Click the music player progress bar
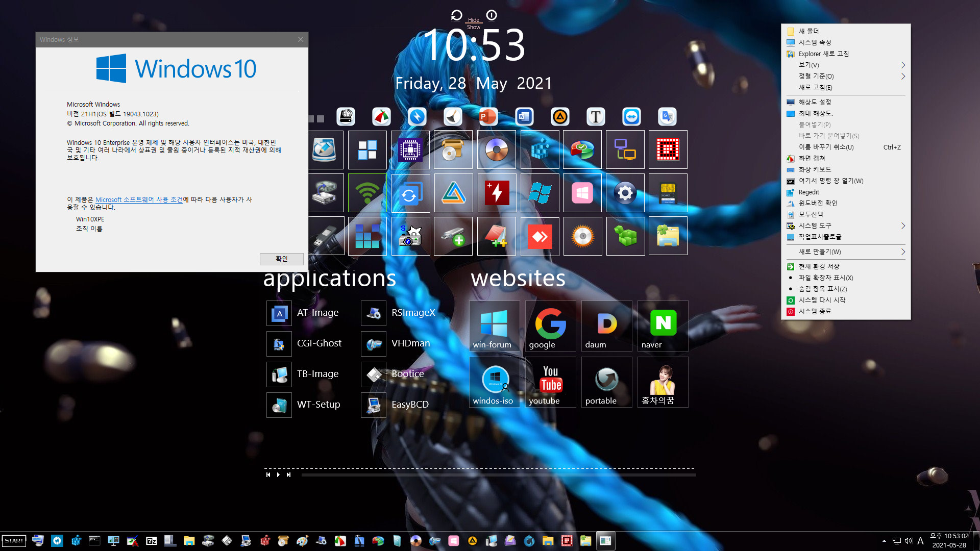 (x=499, y=475)
